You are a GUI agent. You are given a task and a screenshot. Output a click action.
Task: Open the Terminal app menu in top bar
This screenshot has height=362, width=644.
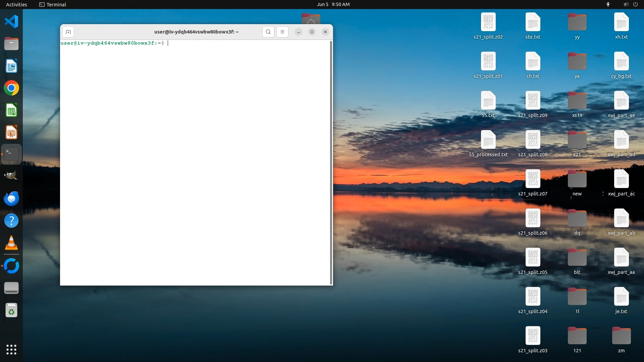[53, 4]
